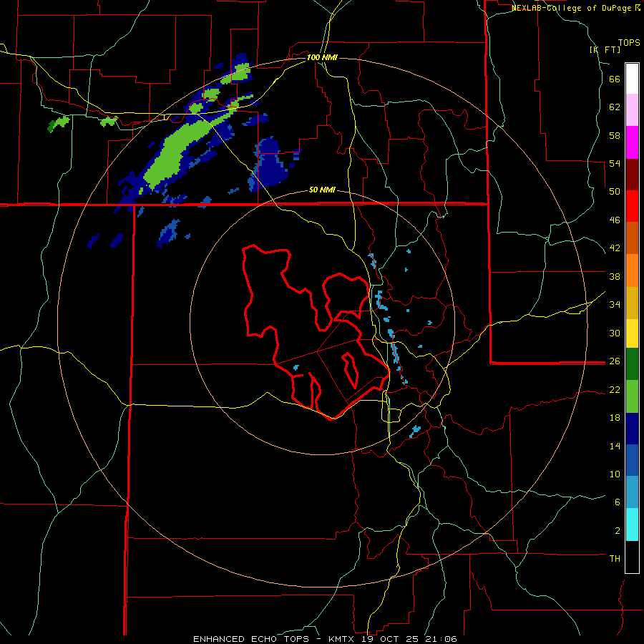Click the 100 NMI range ring label
Screen dimensions: 644x644
[x=322, y=57]
